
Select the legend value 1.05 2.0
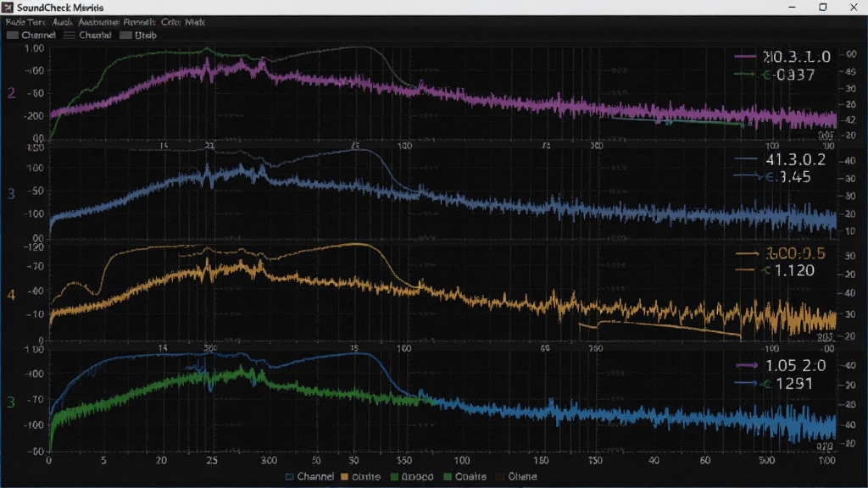[795, 366]
